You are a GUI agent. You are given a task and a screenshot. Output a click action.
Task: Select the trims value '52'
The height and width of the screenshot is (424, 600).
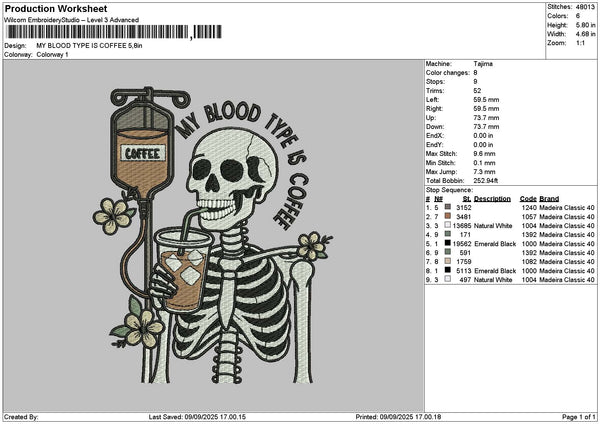pyautogui.click(x=478, y=91)
